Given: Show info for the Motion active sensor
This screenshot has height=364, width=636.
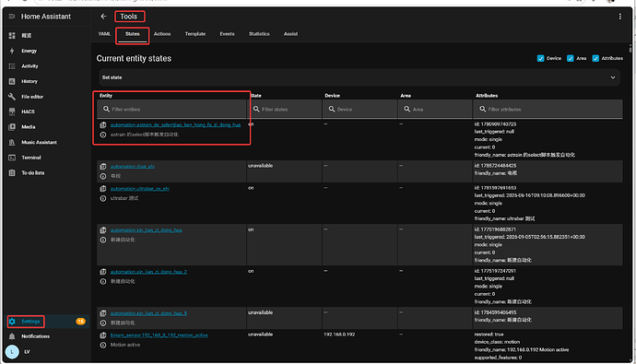Looking at the screenshot, I should pos(103,345).
